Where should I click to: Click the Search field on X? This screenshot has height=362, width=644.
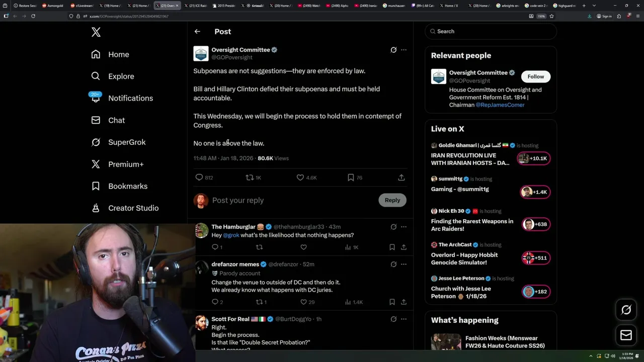point(491,31)
